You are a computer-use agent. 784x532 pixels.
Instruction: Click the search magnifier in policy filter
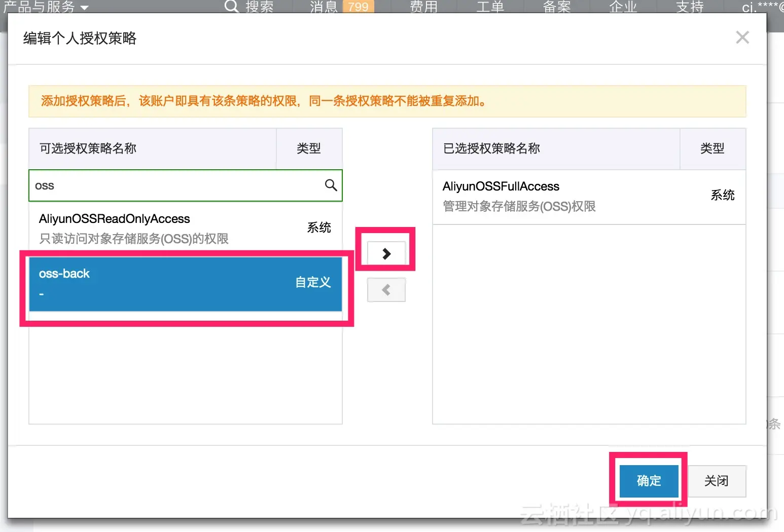coord(331,185)
